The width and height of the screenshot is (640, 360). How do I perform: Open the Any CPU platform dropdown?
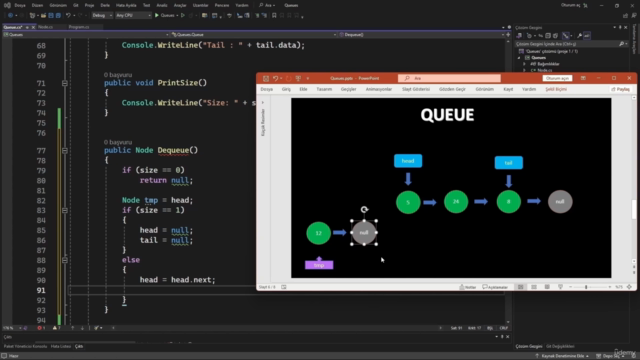[133, 16]
